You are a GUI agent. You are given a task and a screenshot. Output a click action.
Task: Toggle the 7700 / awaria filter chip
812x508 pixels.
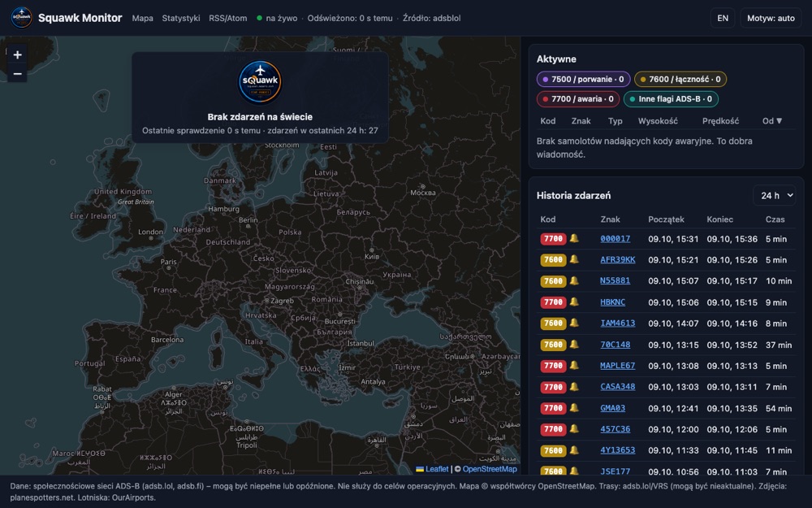point(578,99)
